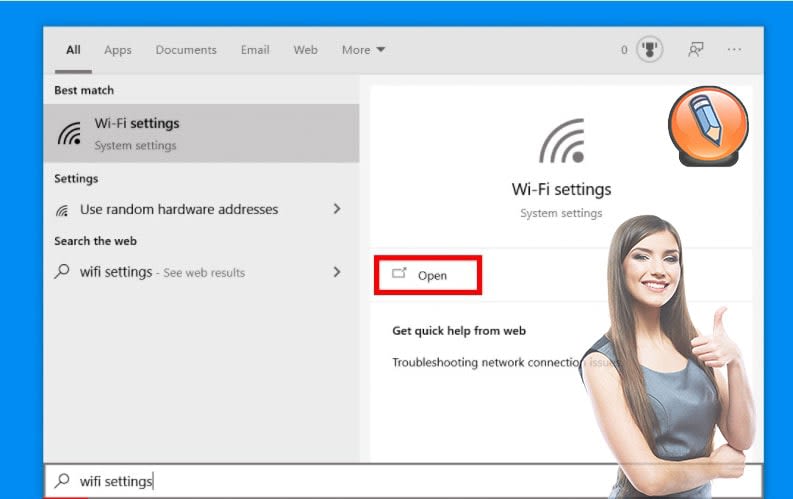Switch to the Apps tab
The width and height of the screenshot is (793, 499).
coord(118,50)
